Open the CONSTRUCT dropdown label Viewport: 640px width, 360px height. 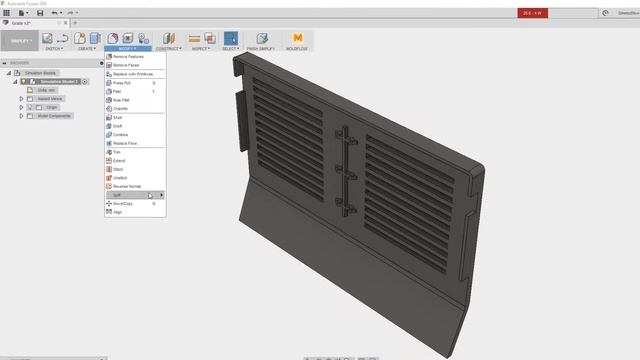click(x=169, y=49)
